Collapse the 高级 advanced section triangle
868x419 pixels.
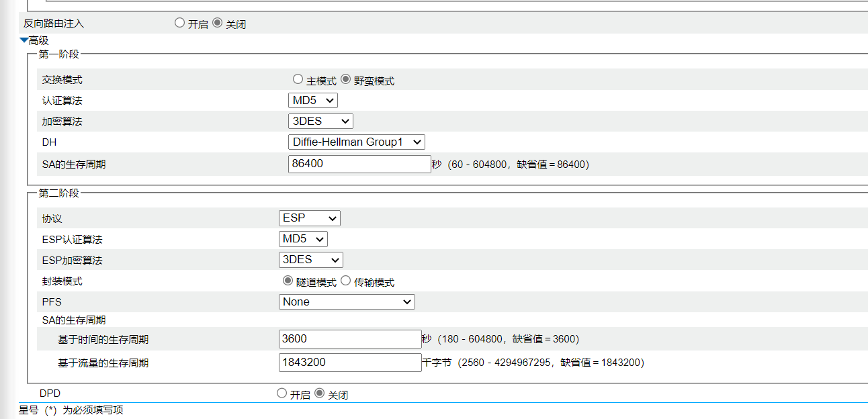[x=24, y=41]
